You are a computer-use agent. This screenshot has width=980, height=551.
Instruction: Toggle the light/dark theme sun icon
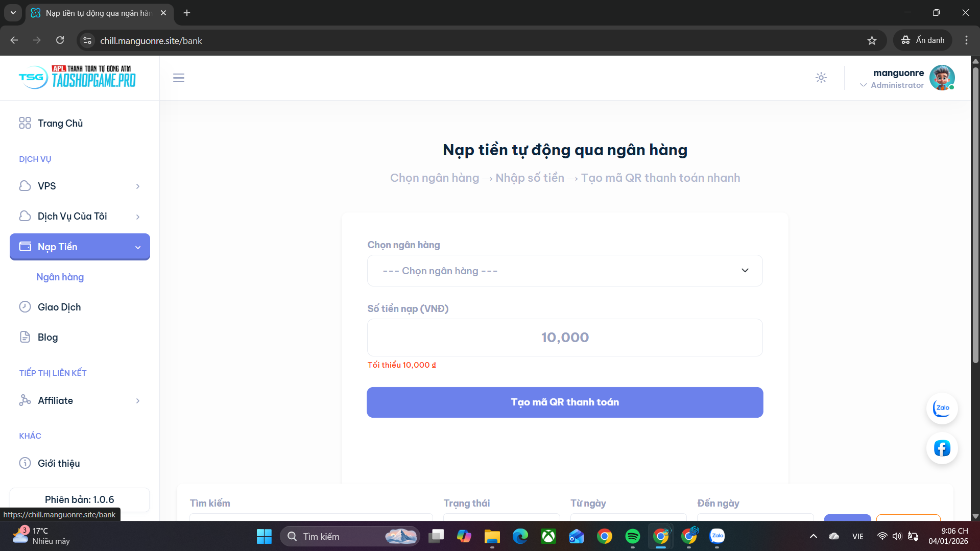point(821,78)
